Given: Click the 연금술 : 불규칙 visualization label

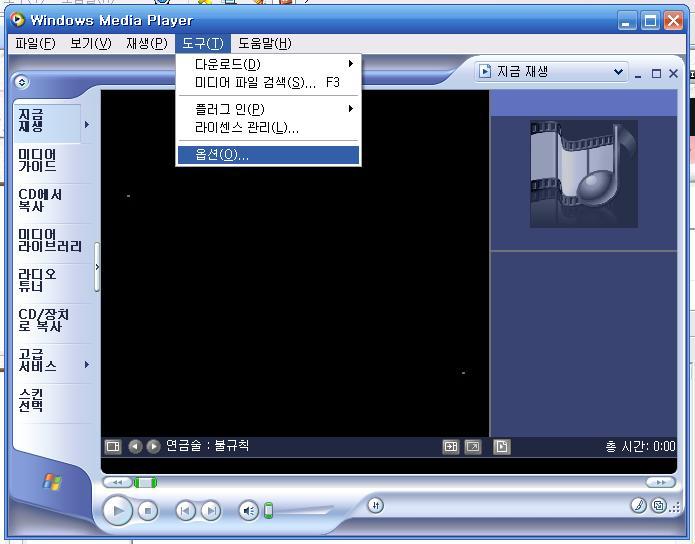Looking at the screenshot, I should (x=207, y=445).
